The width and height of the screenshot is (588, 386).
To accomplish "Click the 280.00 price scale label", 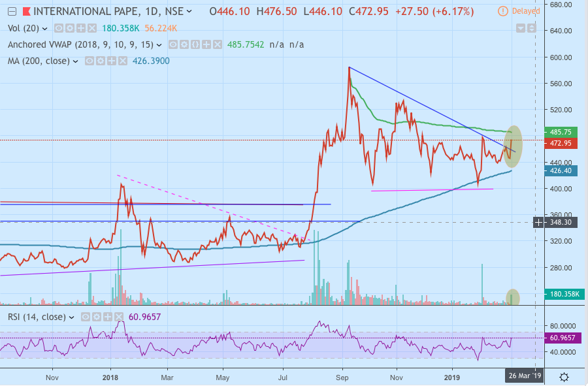I will click(x=561, y=268).
